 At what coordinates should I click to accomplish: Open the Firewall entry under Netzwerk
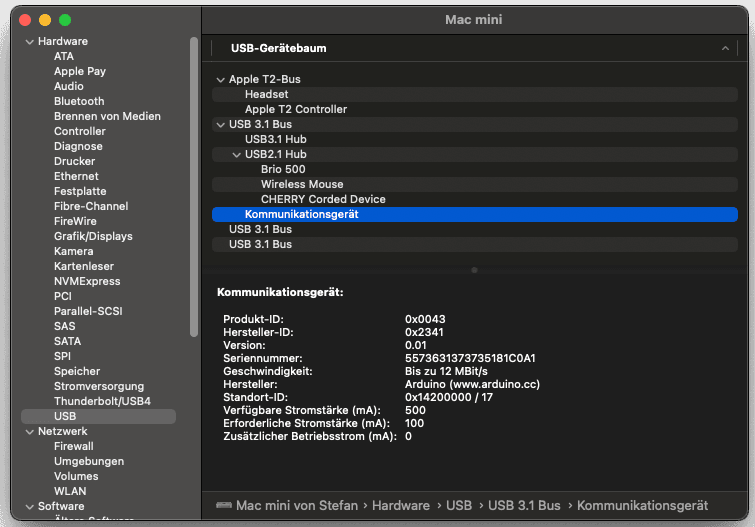74,446
